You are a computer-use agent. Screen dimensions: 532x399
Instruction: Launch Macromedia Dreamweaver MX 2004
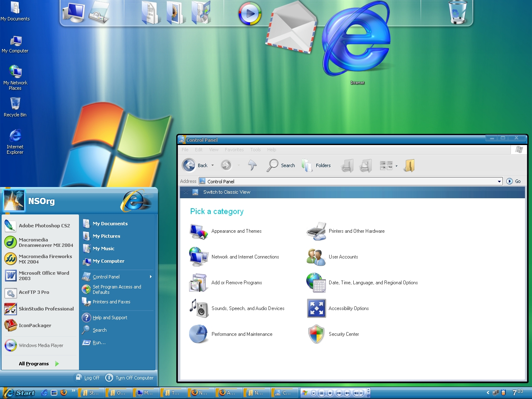point(40,242)
